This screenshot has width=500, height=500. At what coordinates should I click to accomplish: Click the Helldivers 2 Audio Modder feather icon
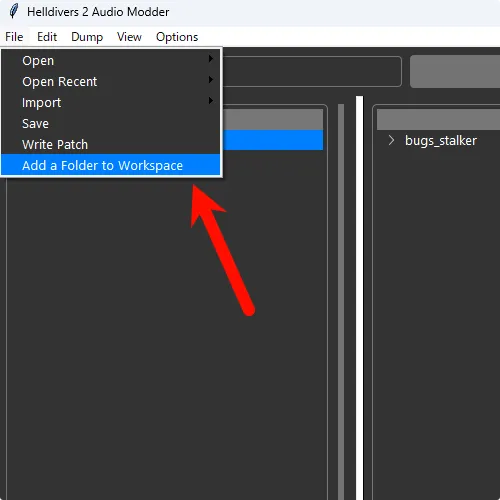tap(14, 11)
